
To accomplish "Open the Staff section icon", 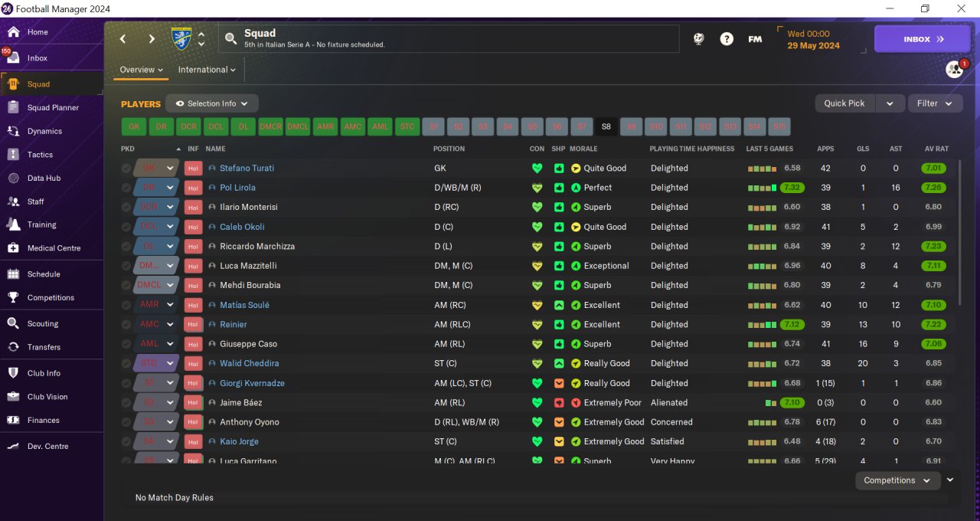I will pyautogui.click(x=13, y=202).
